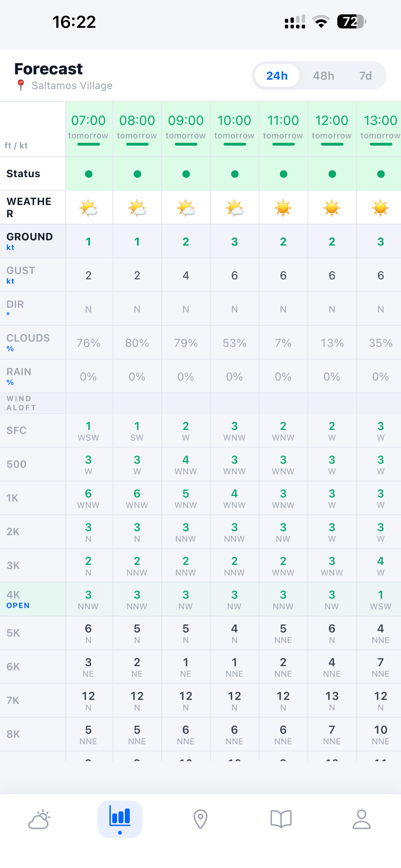Tap the 7K wind cell at 12:00
The height and width of the screenshot is (868, 401).
tap(332, 701)
